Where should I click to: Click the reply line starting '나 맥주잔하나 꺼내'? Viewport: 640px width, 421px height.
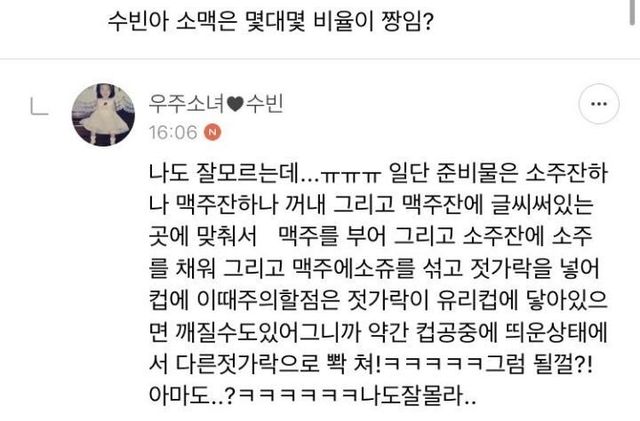pyautogui.click(x=371, y=205)
